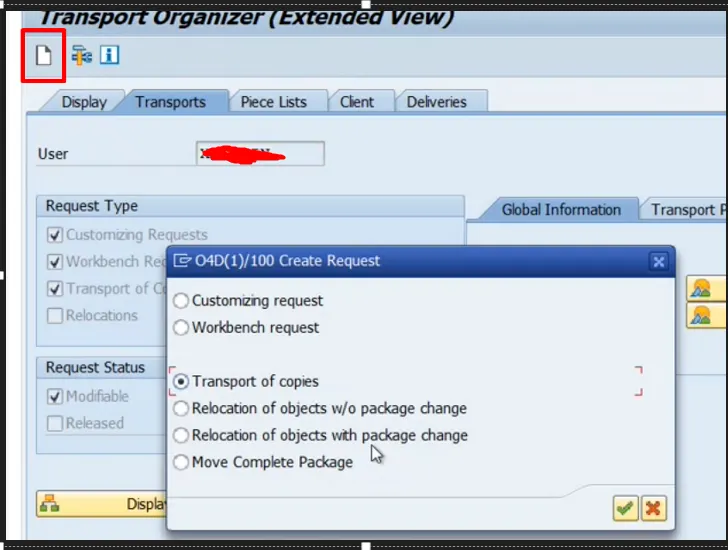Enable the Relocations checkbox

[55, 316]
